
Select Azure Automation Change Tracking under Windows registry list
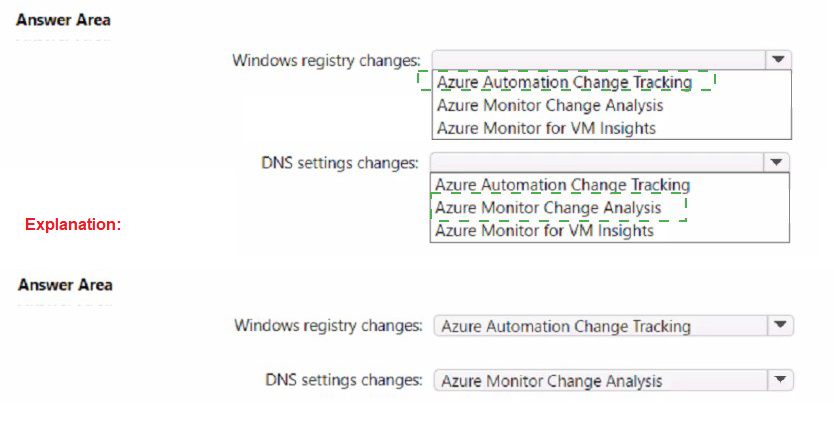pyautogui.click(x=564, y=82)
